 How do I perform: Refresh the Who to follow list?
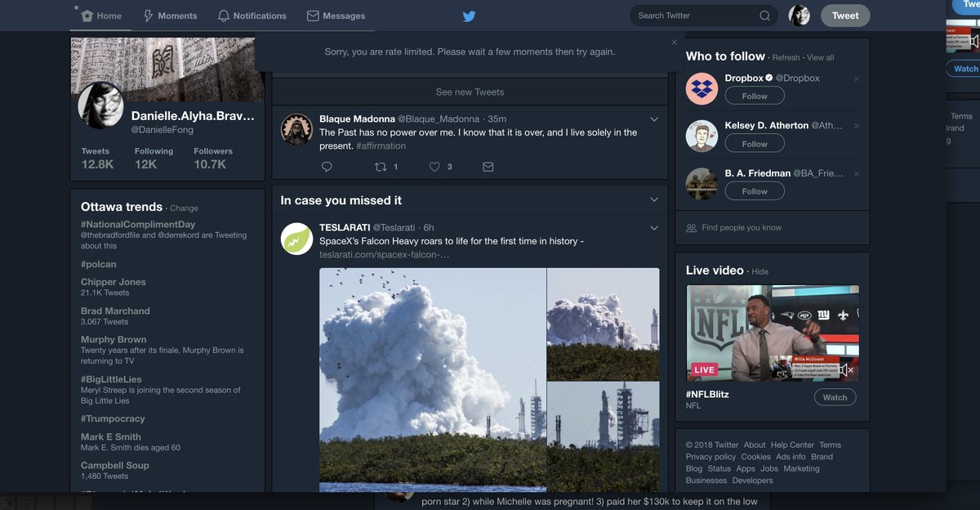tap(786, 58)
